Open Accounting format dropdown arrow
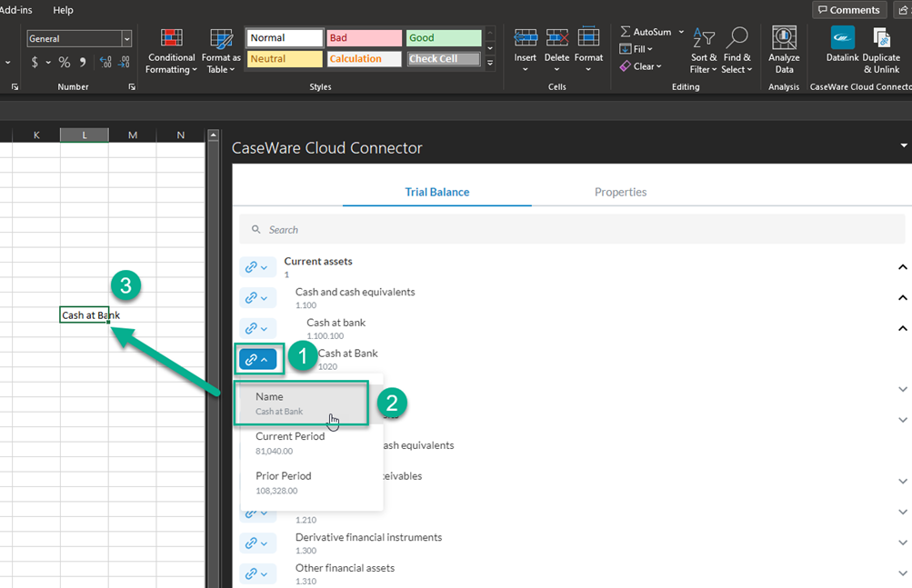This screenshot has height=588, width=912. [48, 62]
